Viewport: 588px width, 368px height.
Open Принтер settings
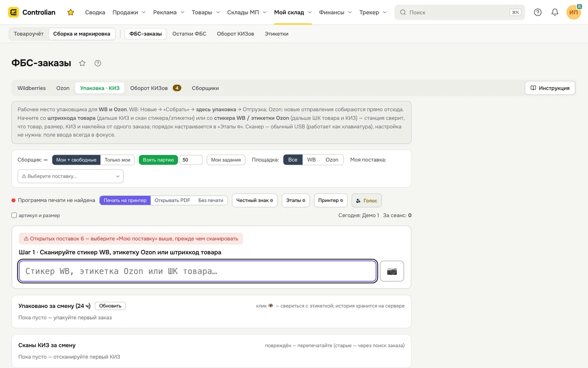tap(331, 201)
